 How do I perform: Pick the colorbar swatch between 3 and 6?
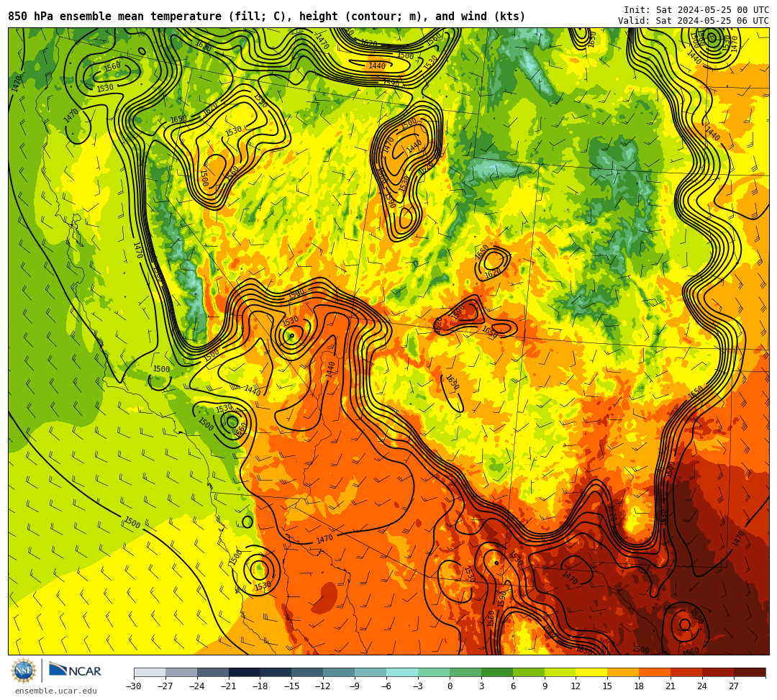[x=497, y=672]
